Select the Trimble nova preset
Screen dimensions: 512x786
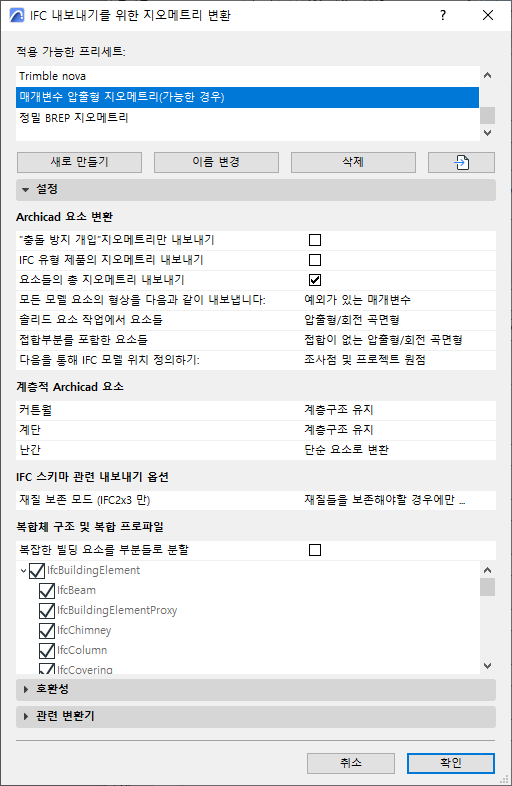click(247, 76)
